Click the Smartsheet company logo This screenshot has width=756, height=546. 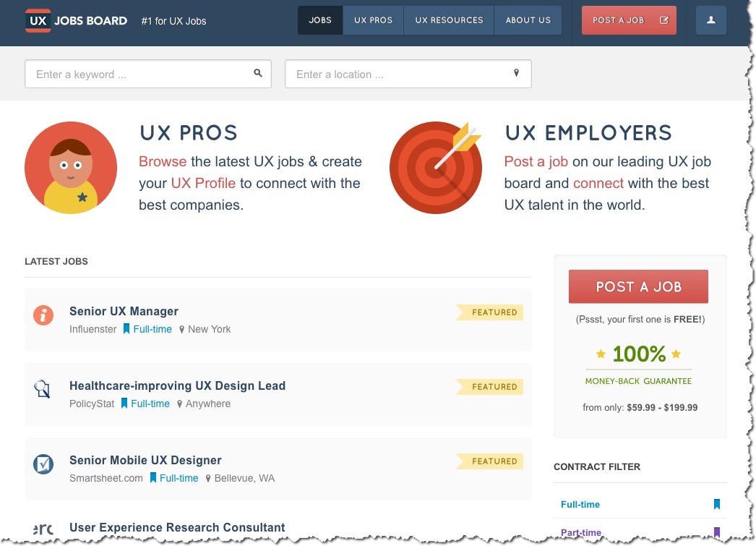(43, 464)
